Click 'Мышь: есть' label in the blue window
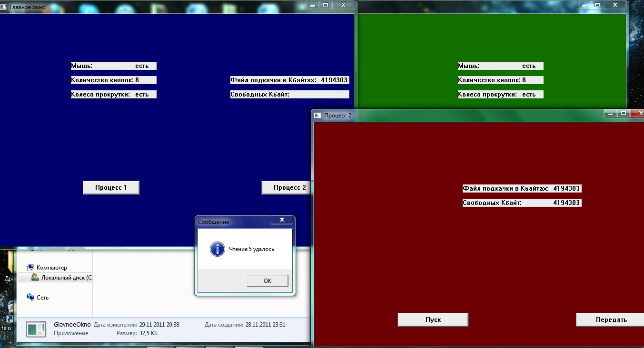 point(114,66)
